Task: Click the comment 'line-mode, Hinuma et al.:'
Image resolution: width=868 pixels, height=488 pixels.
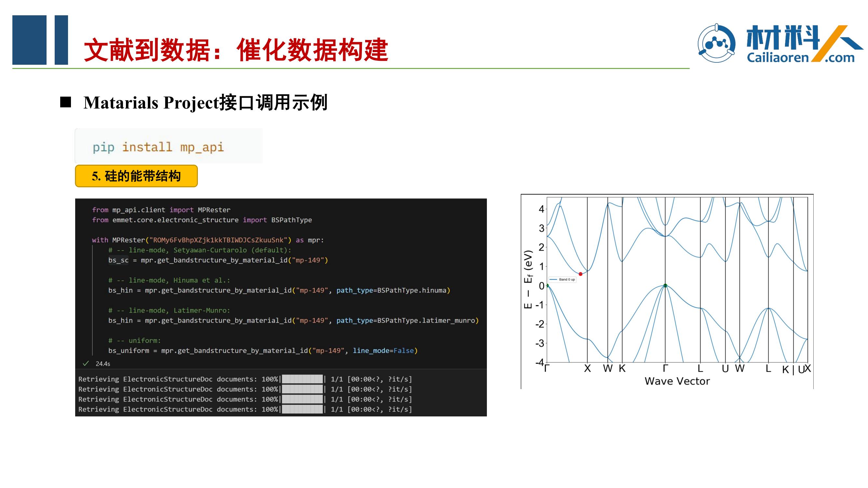Action: point(169,280)
